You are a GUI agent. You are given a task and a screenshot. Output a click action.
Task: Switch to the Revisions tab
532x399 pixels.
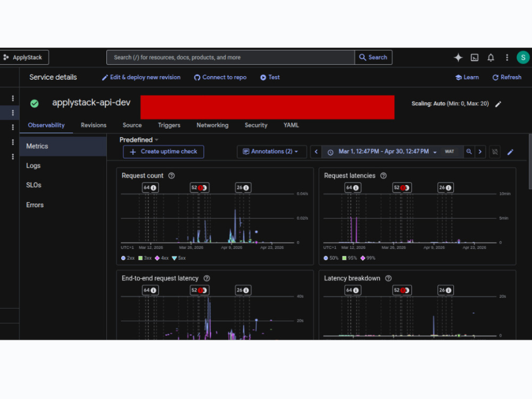[94, 125]
